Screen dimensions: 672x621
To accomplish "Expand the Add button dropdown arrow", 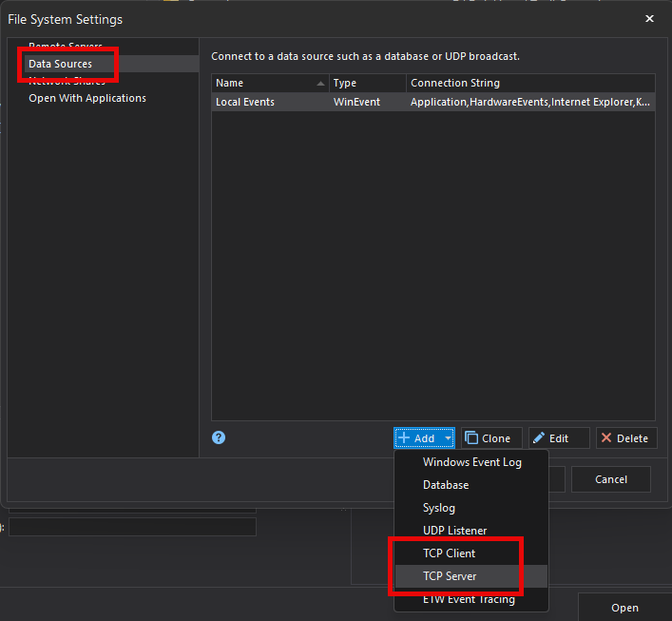I will click(448, 437).
